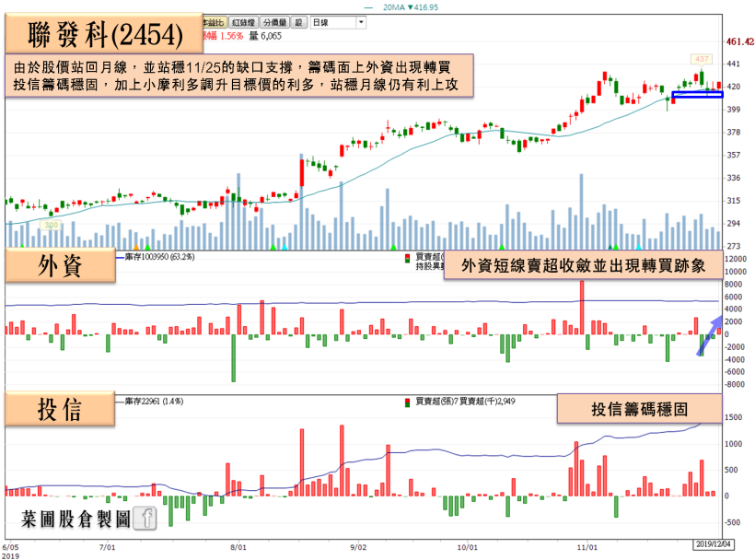
Task: Click the 日線 period field text
Action: tap(320, 23)
